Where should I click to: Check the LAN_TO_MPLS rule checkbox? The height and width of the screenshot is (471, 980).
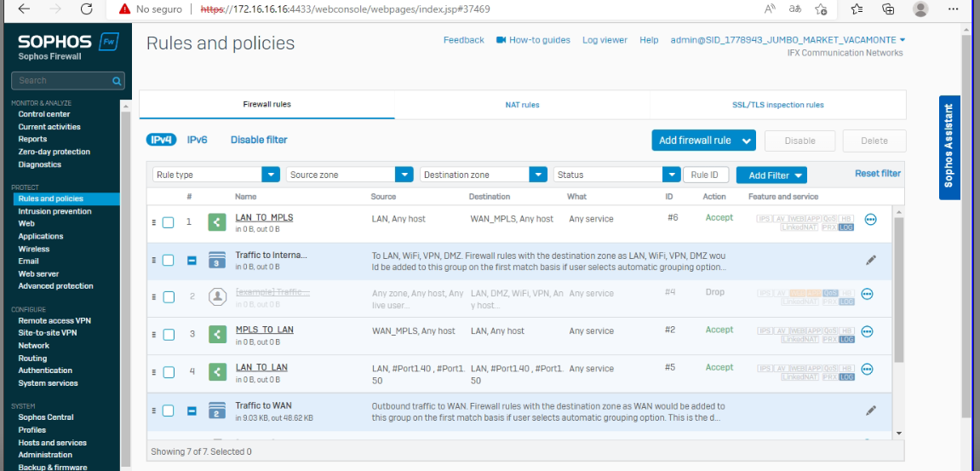169,222
